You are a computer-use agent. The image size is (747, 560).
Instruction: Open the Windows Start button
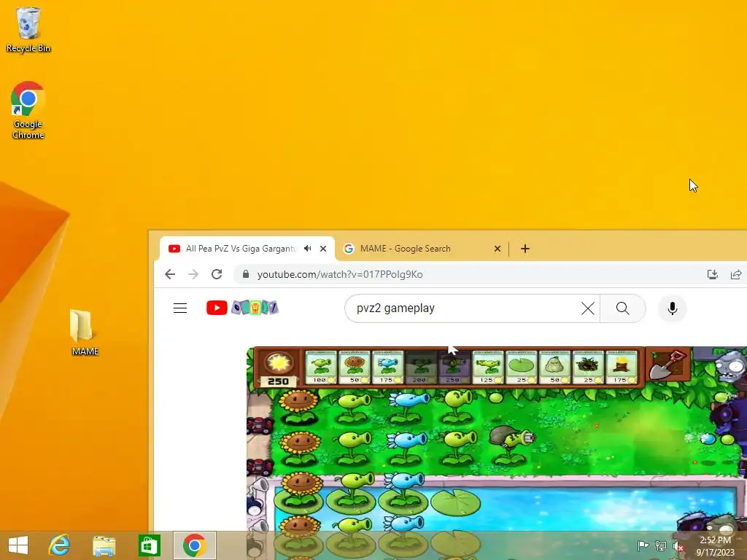click(x=18, y=545)
